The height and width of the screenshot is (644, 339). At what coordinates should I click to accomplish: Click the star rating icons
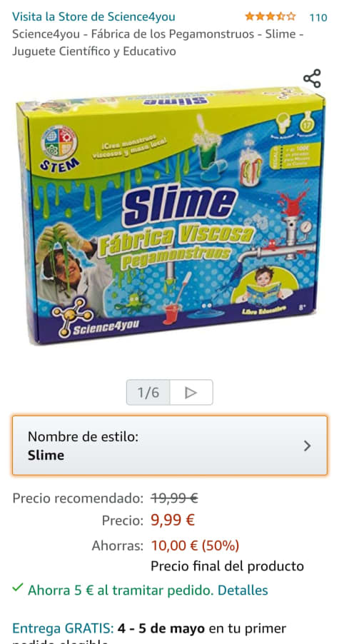pos(270,16)
